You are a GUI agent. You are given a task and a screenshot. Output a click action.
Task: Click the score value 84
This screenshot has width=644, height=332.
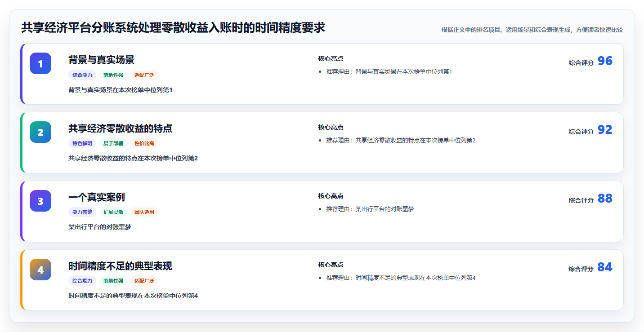coord(605,267)
